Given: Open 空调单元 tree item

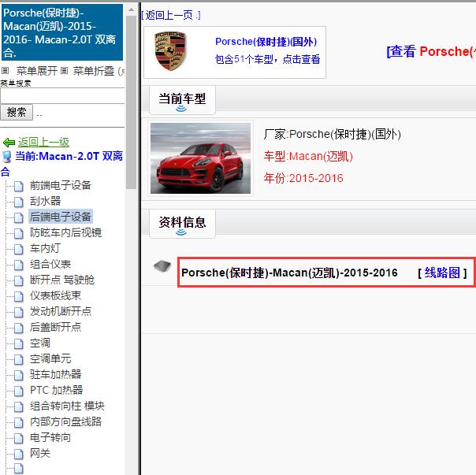Looking at the screenshot, I should [x=50, y=358].
